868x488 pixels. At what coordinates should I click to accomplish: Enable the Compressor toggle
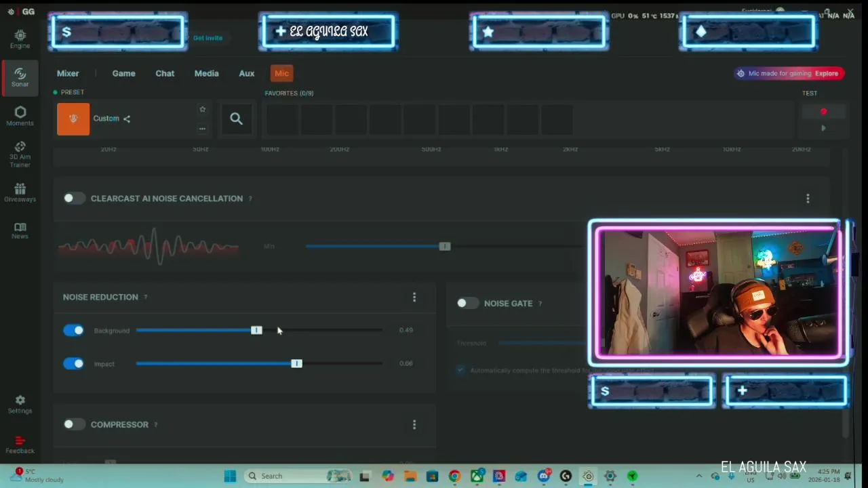coord(74,424)
